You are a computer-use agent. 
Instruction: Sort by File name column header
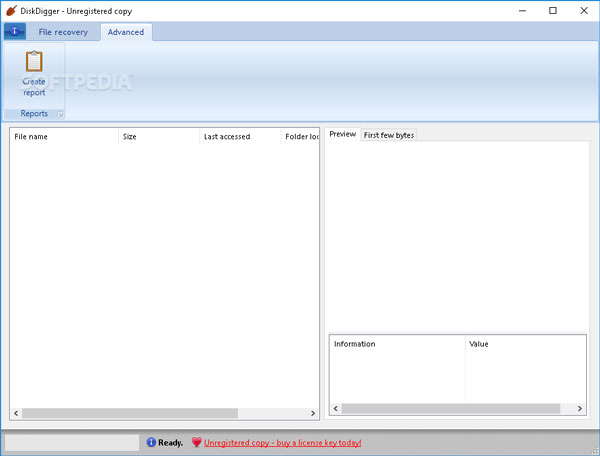(64, 137)
